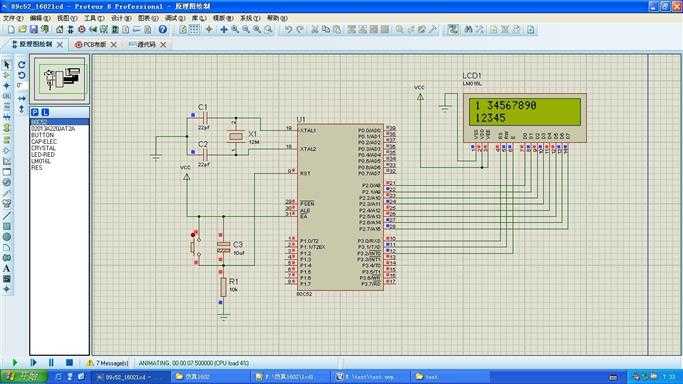Viewport: 683px width, 384px height.
Task: Open the second menu in the menu bar
Action: pos(40,18)
